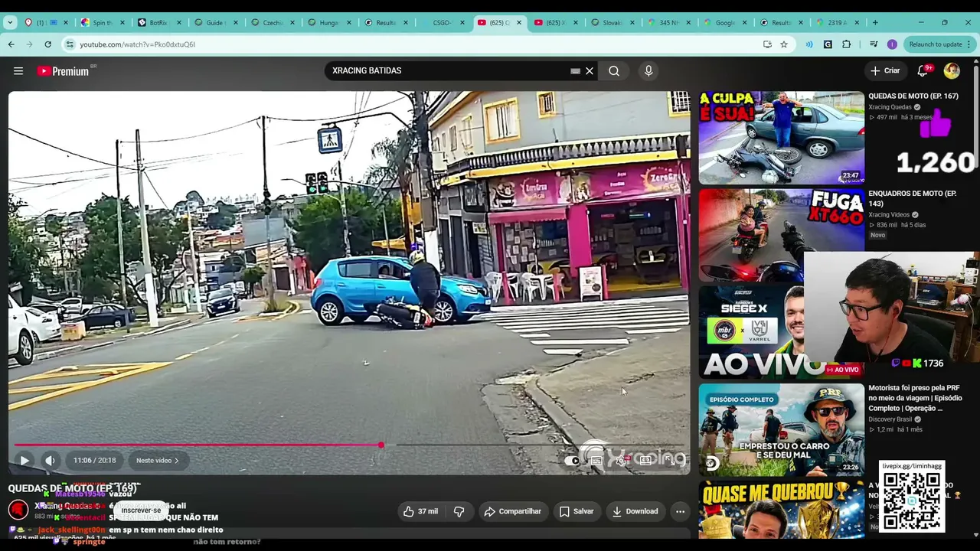This screenshot has height=551, width=980.
Task: Close the active YouTube '(625)' tab
Action: [519, 22]
